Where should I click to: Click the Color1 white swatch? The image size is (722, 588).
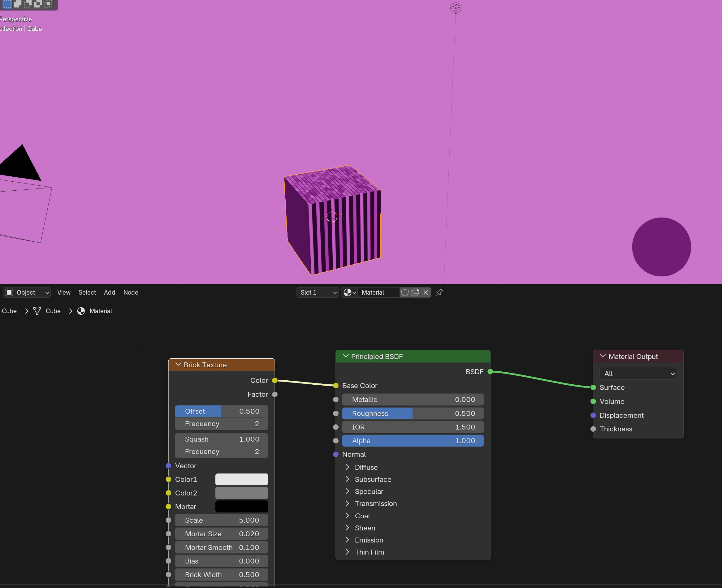tap(241, 479)
